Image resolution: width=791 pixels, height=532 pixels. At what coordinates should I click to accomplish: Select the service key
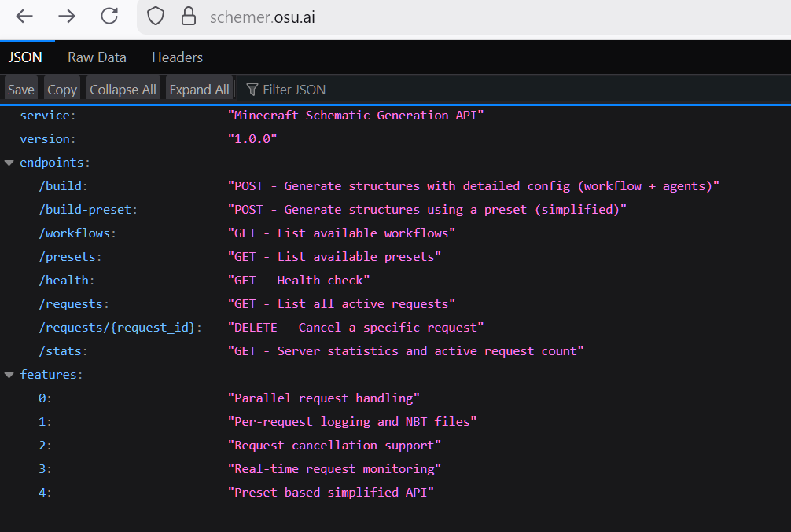[x=47, y=116]
